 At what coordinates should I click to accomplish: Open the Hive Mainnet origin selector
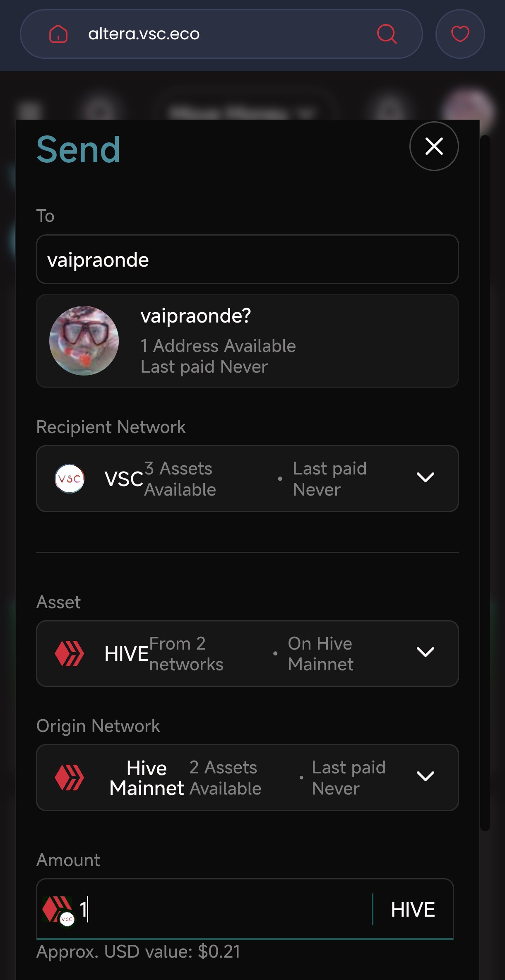point(248,778)
